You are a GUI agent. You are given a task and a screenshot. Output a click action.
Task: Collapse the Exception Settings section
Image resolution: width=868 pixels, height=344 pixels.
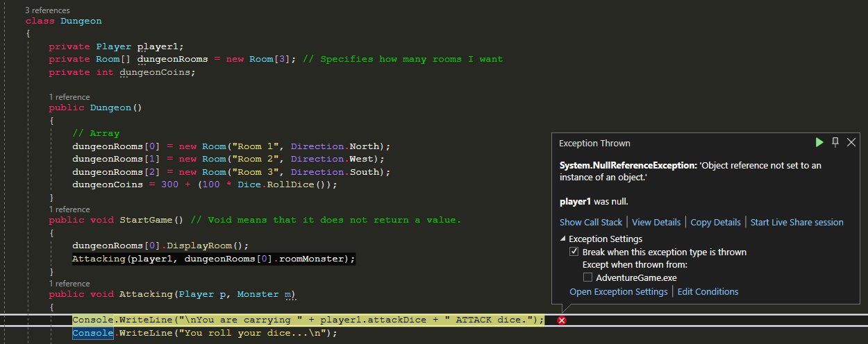562,239
